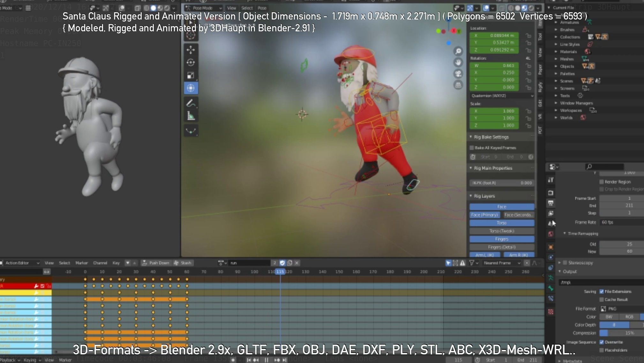Select RGB color mode button
The height and width of the screenshot is (363, 644).
[629, 317]
